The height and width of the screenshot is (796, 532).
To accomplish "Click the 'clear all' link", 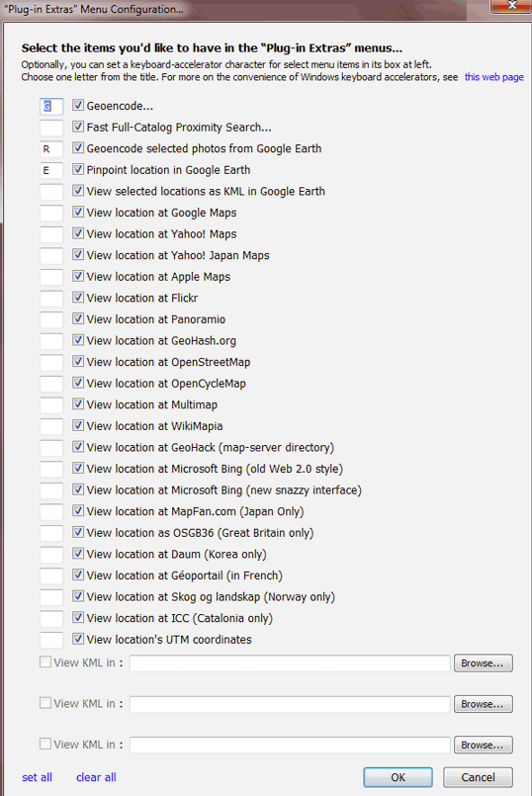I will 96,777.
